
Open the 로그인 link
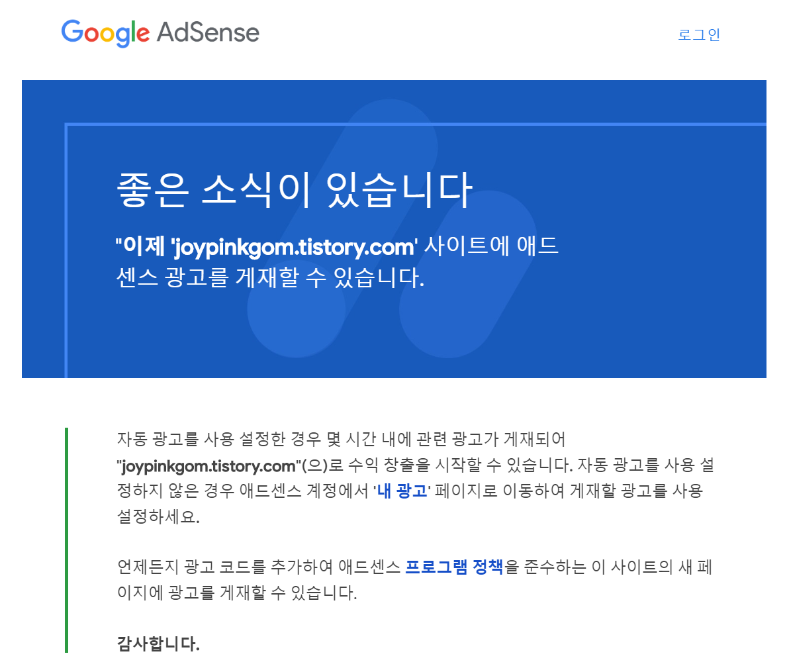[x=699, y=34]
